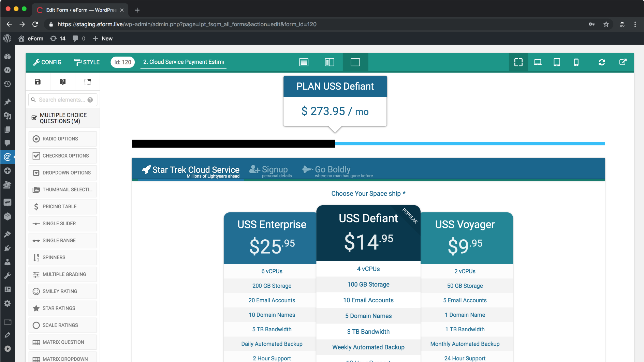This screenshot has width=644, height=362.
Task: Open the WooCommerce sidebar icon
Action: 8,202
